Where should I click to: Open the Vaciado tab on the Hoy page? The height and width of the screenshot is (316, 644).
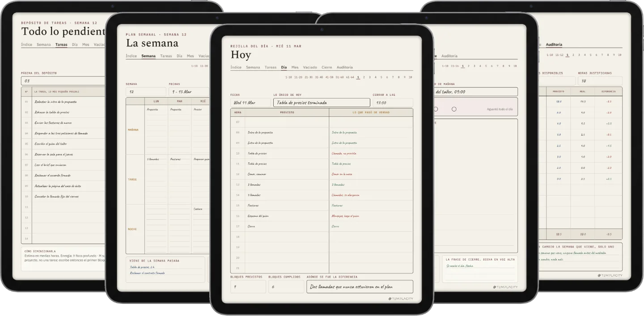tap(310, 68)
